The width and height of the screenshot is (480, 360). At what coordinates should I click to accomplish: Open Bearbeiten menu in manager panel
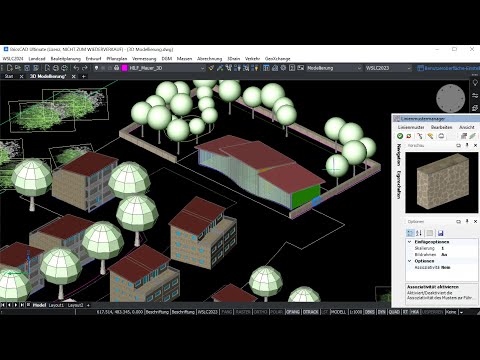tap(441, 127)
